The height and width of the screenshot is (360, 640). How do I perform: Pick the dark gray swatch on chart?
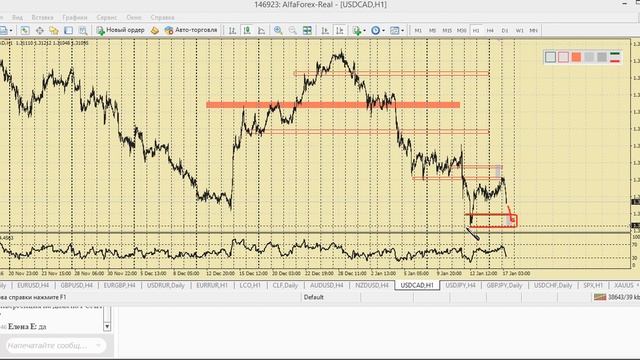coord(602,57)
